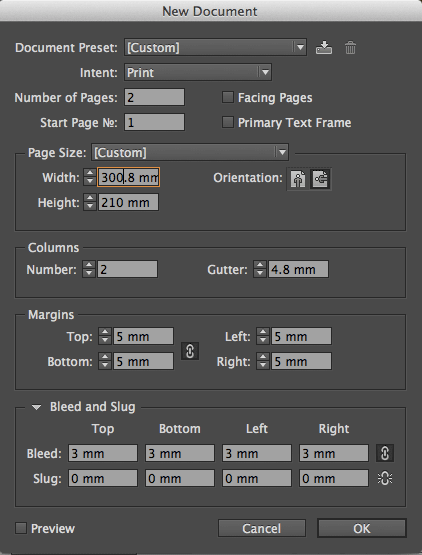Image resolution: width=422 pixels, height=555 pixels.
Task: Open the Page Size dropdown
Action: click(x=190, y=153)
